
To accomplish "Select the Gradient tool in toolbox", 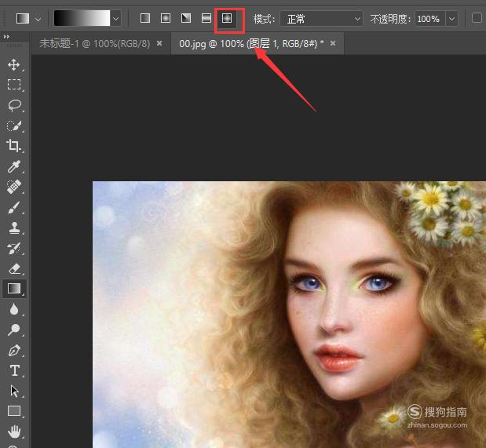I will click(x=14, y=289).
